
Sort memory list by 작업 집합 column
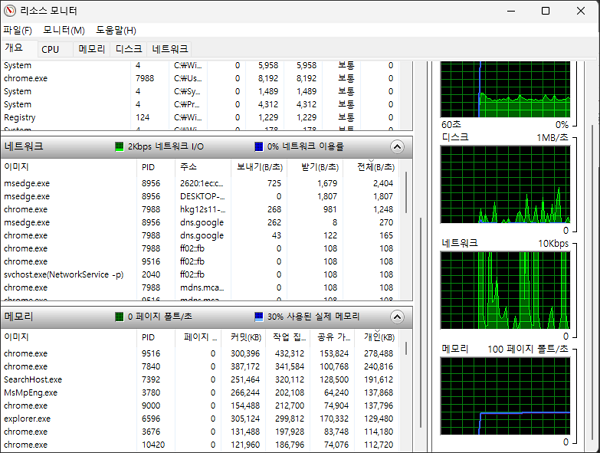point(288,337)
